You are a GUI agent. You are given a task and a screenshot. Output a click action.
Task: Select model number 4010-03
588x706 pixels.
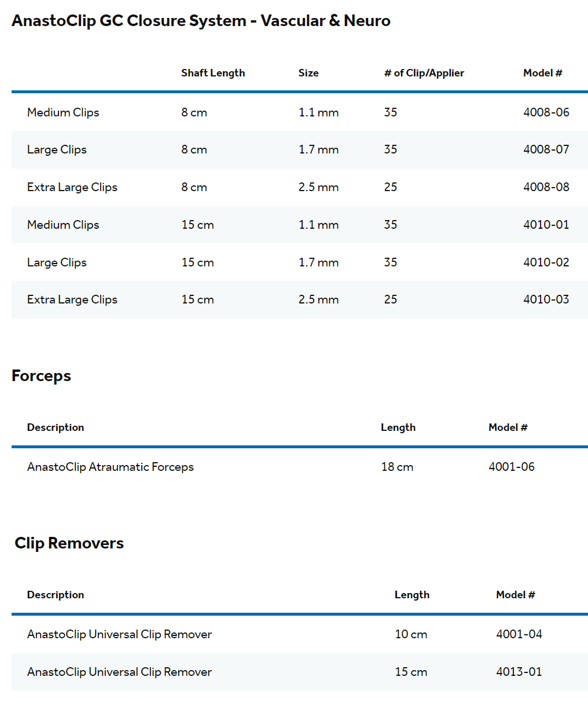(x=546, y=299)
